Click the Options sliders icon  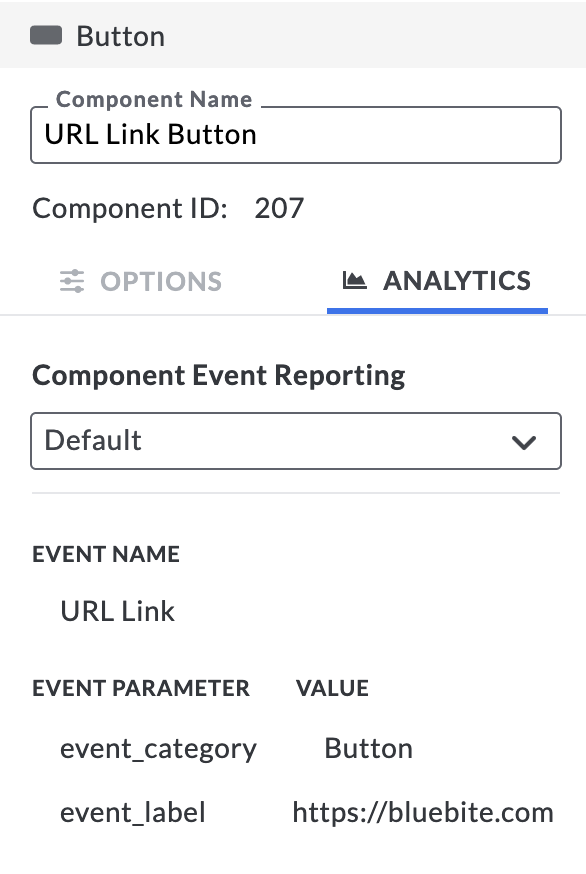pyautogui.click(x=72, y=281)
